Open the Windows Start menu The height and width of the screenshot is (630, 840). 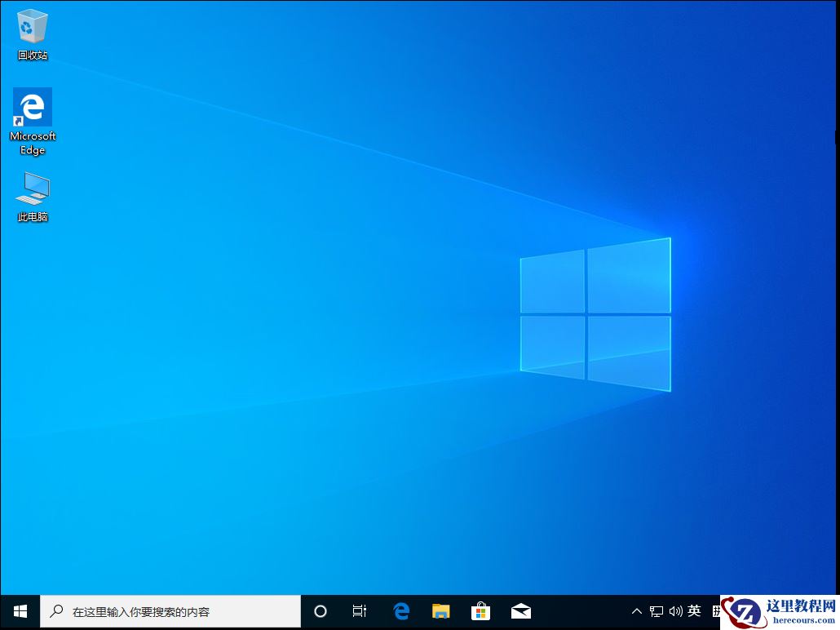[x=19, y=610]
